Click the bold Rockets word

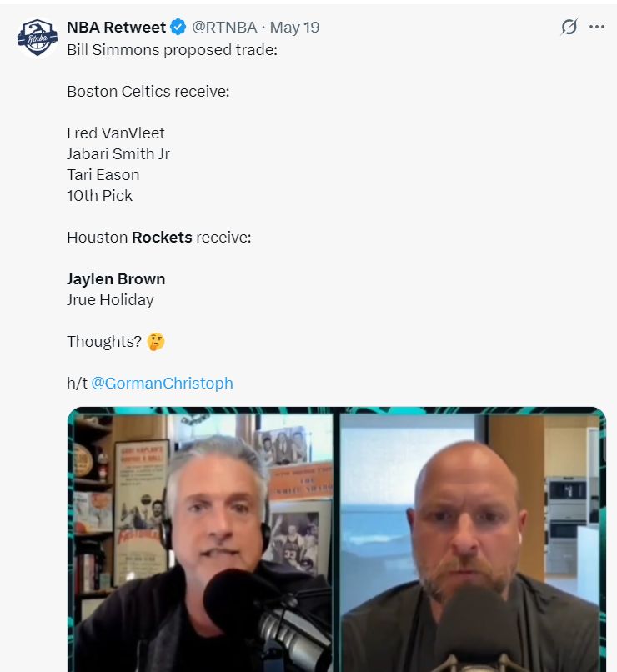pos(162,238)
